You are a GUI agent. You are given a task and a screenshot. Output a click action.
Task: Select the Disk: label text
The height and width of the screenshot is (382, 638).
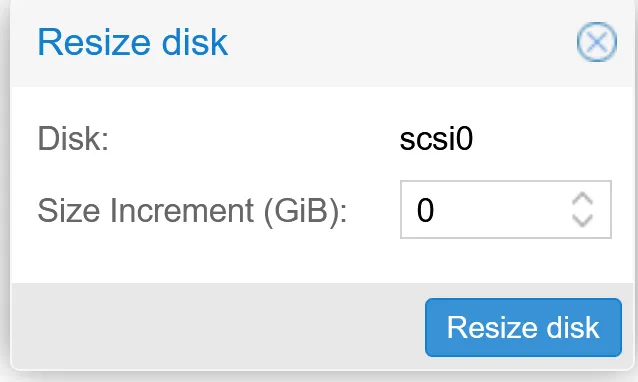73,139
